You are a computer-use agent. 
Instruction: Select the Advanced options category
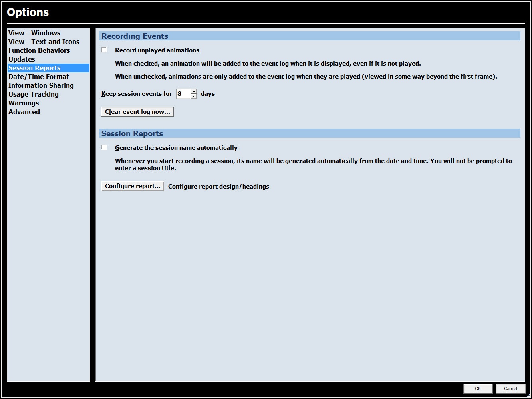tap(24, 112)
